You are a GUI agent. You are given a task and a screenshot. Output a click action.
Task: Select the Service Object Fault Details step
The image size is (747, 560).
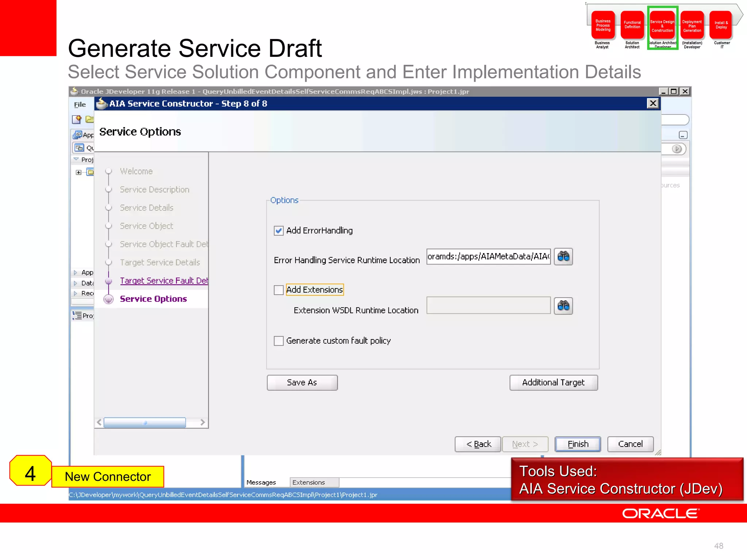coord(164,244)
